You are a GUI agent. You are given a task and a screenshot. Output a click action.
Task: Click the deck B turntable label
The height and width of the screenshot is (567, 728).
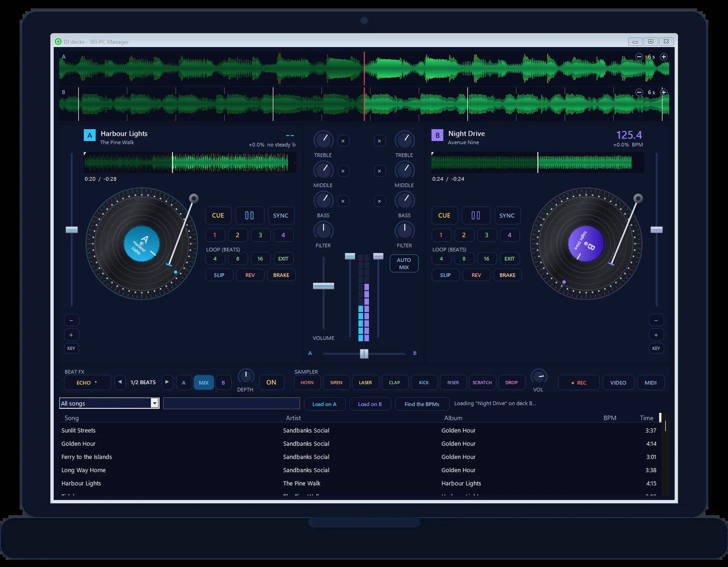click(586, 244)
